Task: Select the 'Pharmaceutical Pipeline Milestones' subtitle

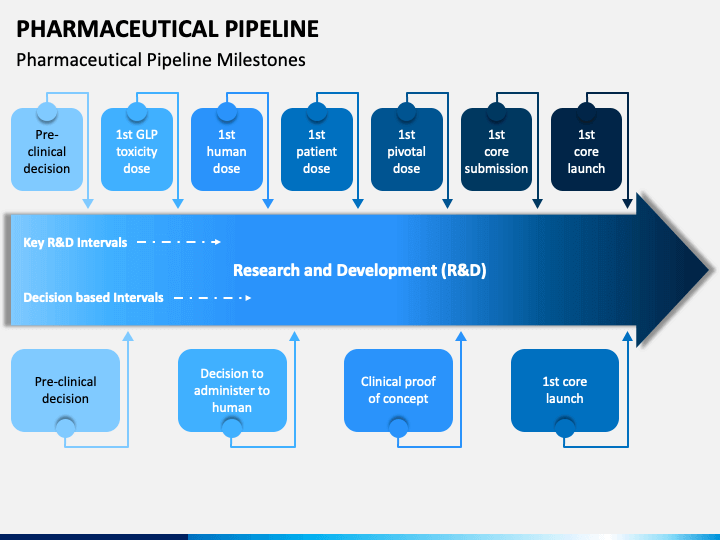Action: coord(161,60)
